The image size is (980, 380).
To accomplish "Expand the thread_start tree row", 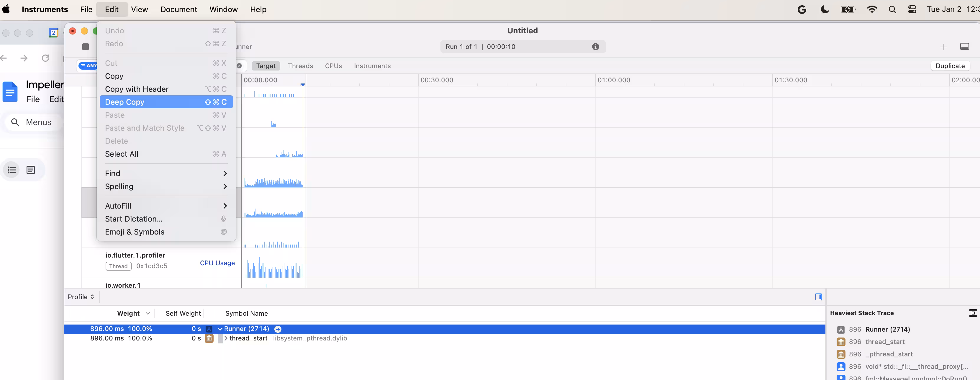I will click(226, 338).
